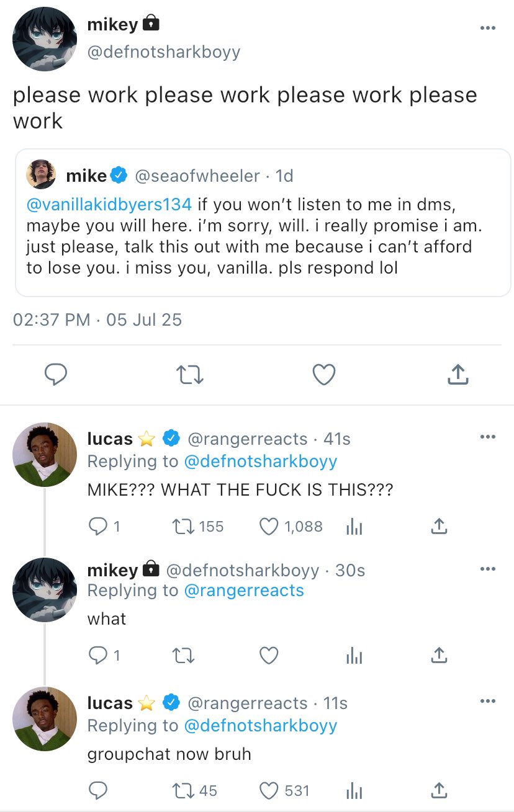View analytics on lucas's "MIKE???" reply

click(353, 527)
